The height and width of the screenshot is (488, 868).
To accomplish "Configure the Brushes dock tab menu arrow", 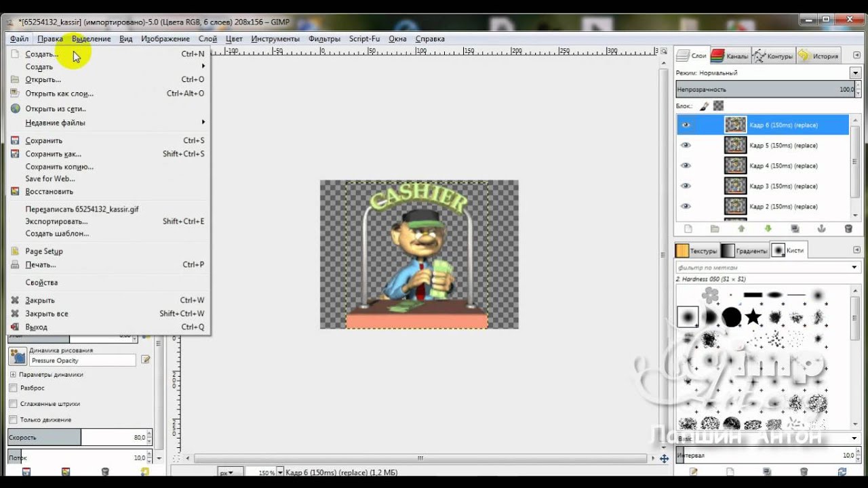I will coord(855,250).
